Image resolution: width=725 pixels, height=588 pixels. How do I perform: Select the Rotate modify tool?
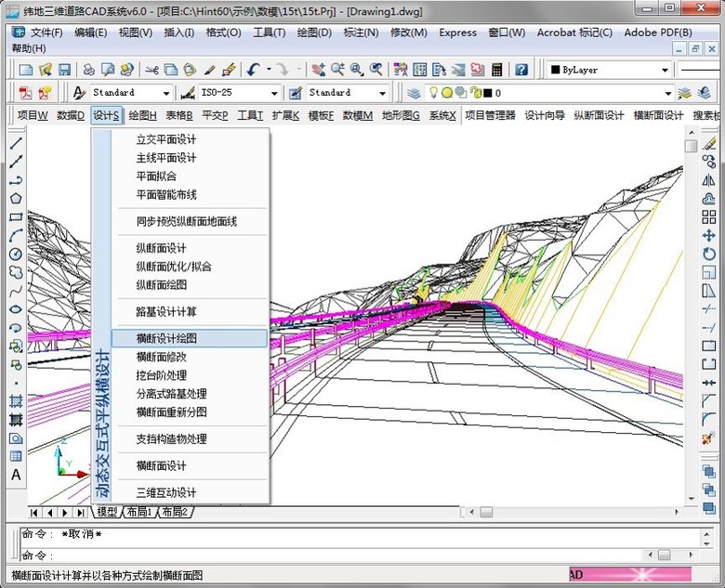709,255
